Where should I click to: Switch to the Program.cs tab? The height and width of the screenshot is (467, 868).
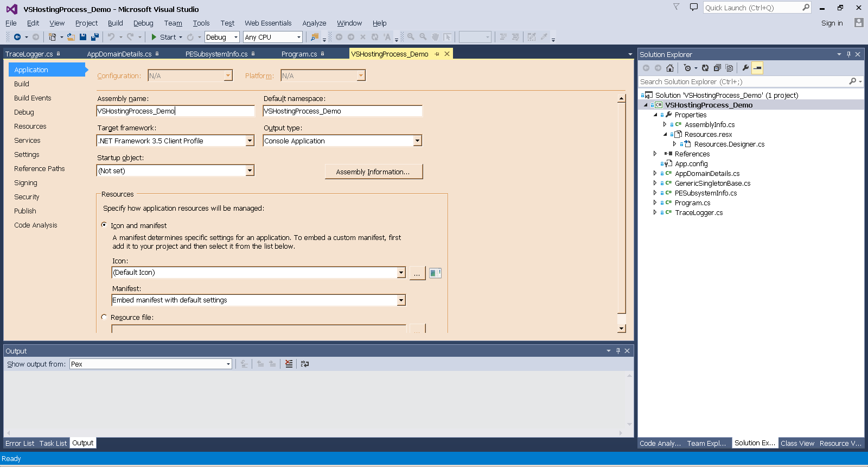click(x=299, y=54)
